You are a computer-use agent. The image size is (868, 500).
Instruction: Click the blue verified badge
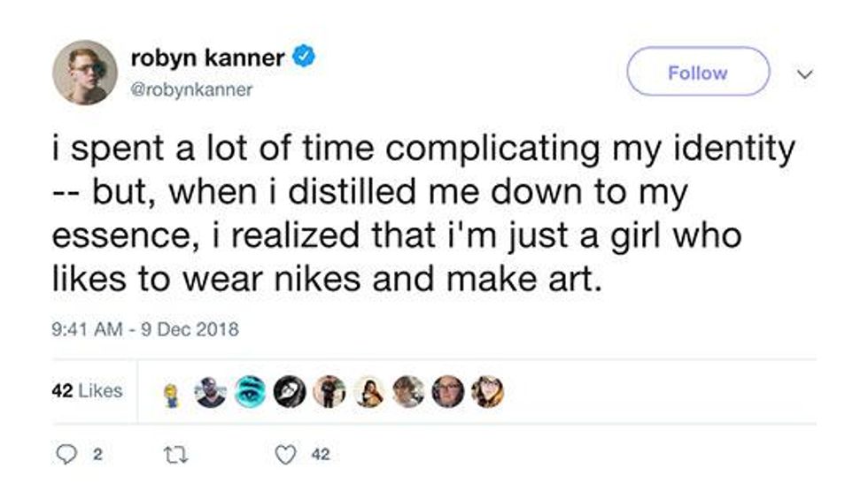pyautogui.click(x=305, y=58)
